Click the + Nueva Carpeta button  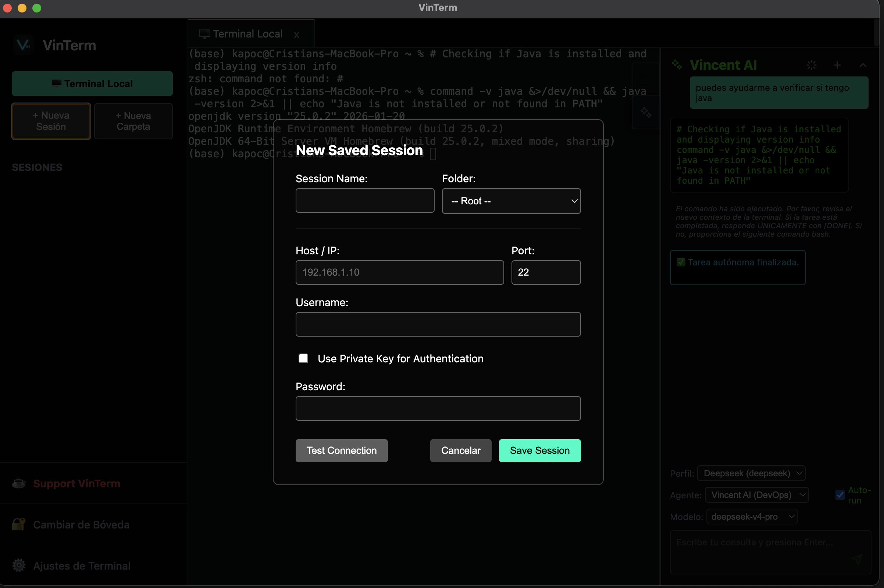tap(133, 121)
